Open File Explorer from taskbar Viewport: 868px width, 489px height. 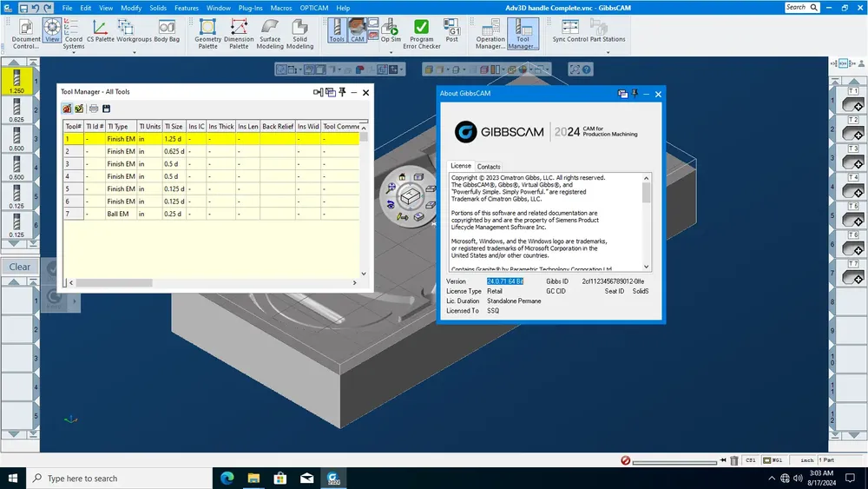253,479
